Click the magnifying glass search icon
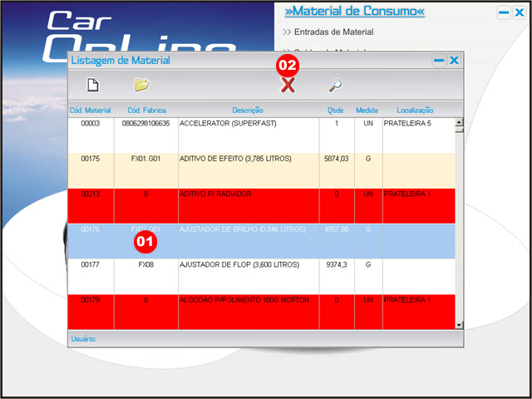The height and width of the screenshot is (399, 532). click(334, 84)
